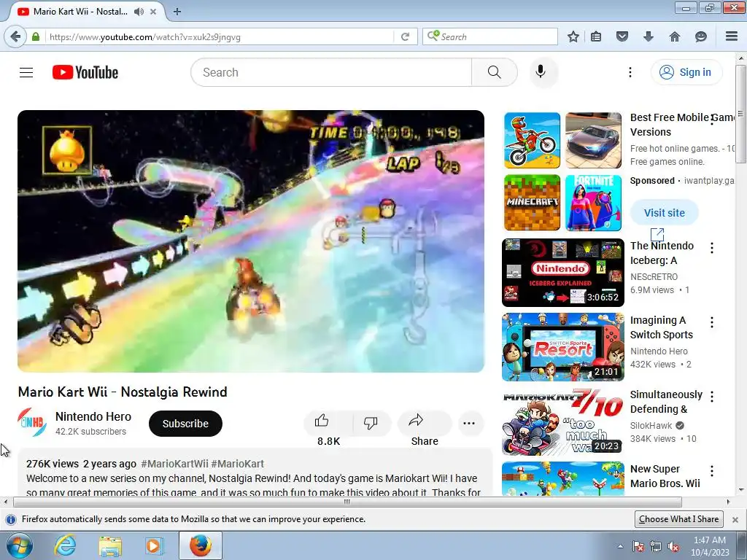Image resolution: width=747 pixels, height=560 pixels.
Task: Open Firefox Hello chat icon
Action: point(701,36)
